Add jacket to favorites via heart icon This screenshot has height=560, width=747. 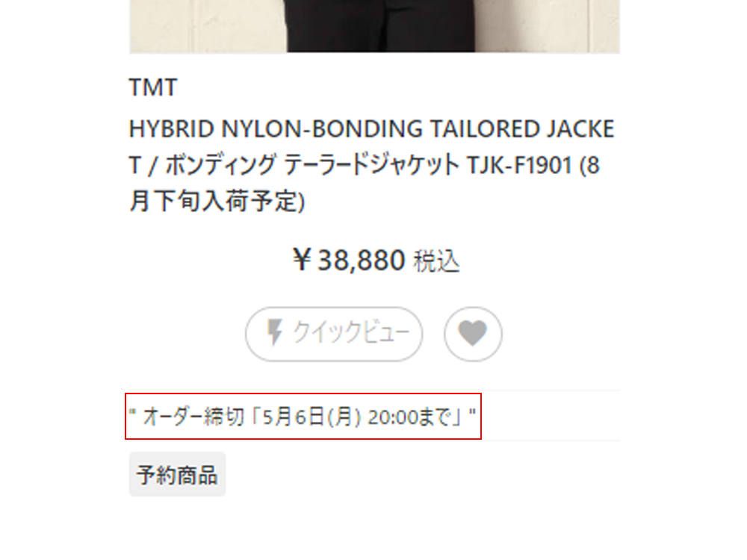(x=473, y=332)
